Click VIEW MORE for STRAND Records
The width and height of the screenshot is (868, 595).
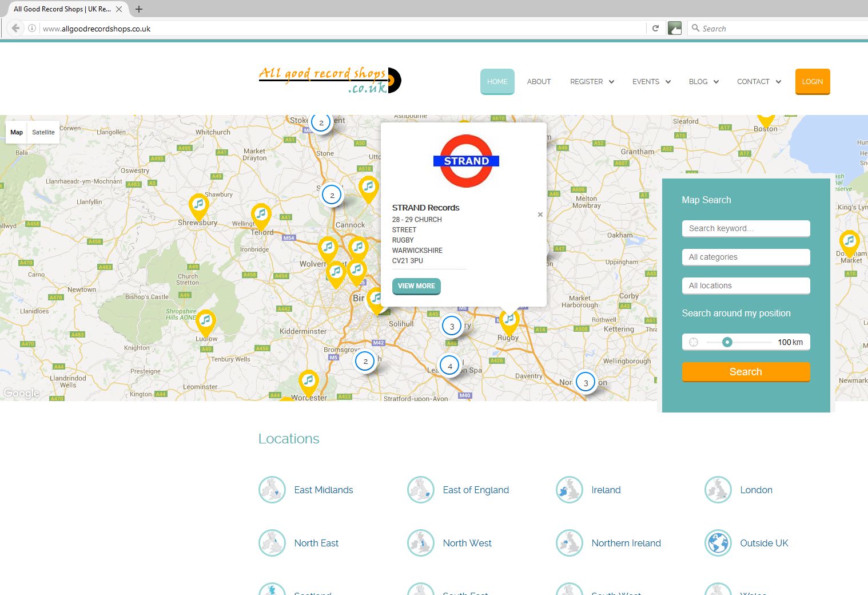(x=416, y=286)
